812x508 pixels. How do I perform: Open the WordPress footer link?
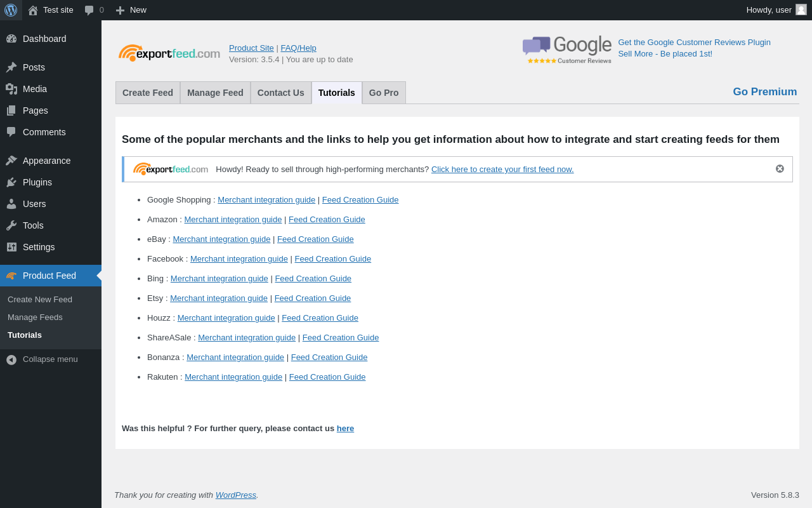(x=236, y=495)
